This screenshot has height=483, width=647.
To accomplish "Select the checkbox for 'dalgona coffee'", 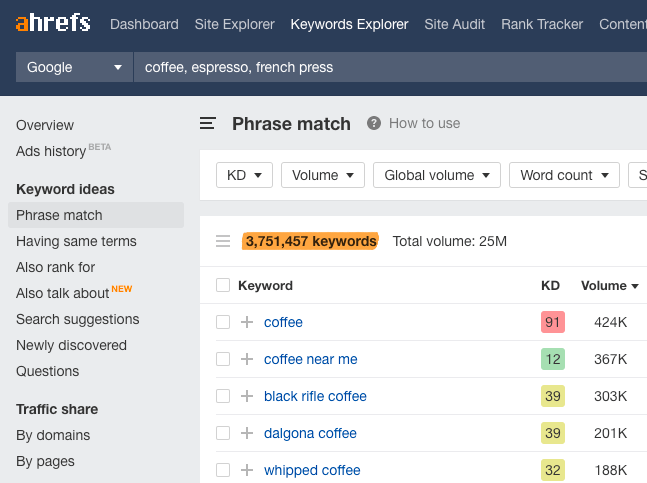I will (x=223, y=433).
